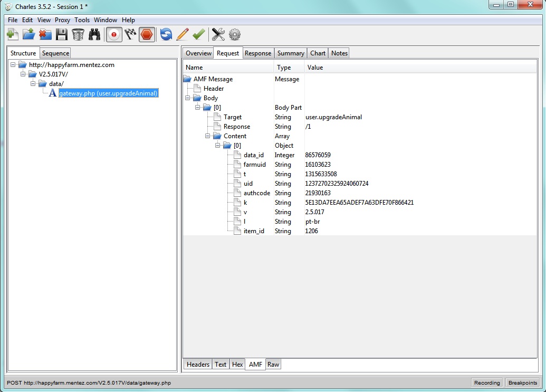Image resolution: width=546 pixels, height=392 pixels.
Task: Collapse the data/ folder node
Action: pyautogui.click(x=33, y=83)
